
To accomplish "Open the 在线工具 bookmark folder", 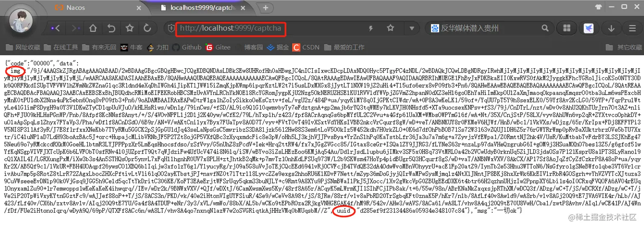I will click(x=61, y=47).
